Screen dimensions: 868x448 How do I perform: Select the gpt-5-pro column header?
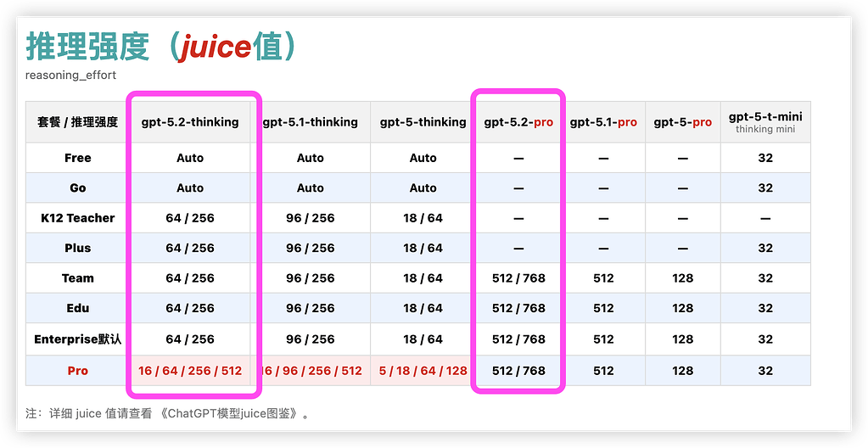pyautogui.click(x=682, y=122)
